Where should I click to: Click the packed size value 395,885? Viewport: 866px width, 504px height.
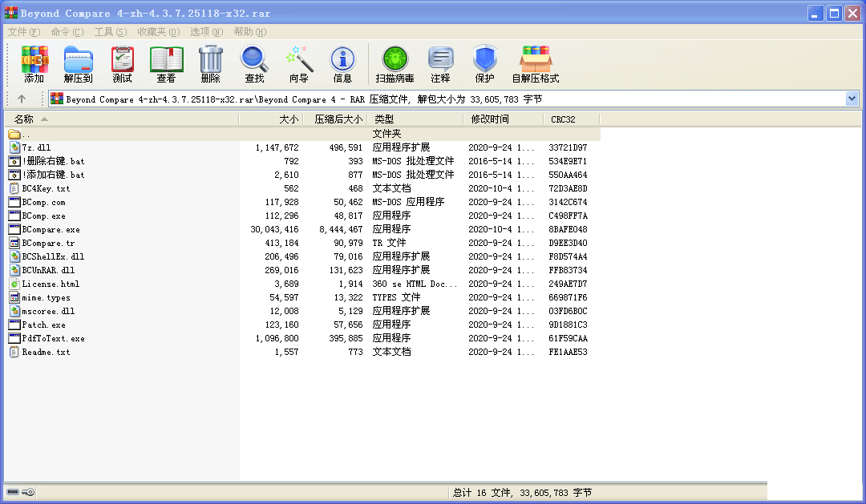[346, 338]
